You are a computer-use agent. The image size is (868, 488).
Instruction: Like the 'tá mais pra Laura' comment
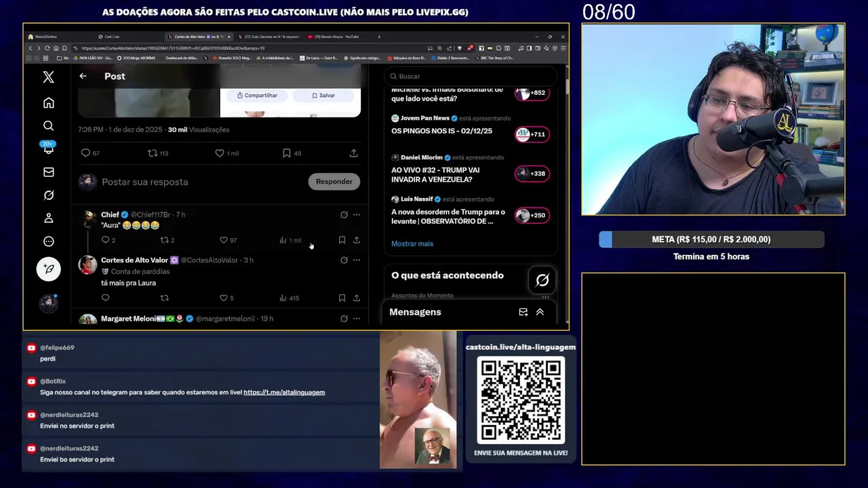pyautogui.click(x=226, y=298)
